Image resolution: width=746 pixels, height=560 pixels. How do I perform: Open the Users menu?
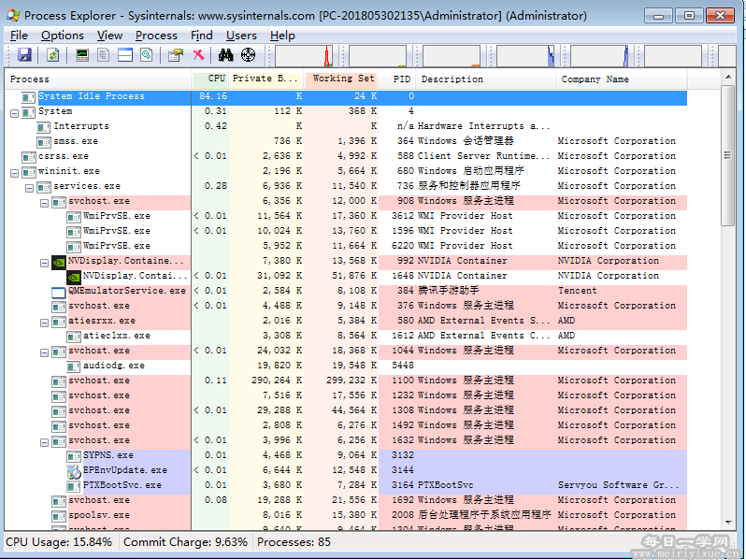click(x=241, y=36)
